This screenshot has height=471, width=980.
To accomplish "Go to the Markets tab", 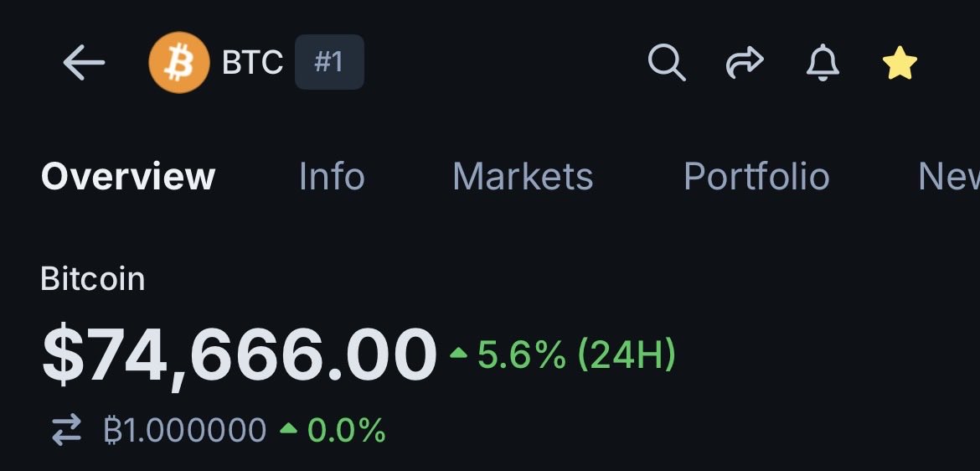I will [523, 177].
